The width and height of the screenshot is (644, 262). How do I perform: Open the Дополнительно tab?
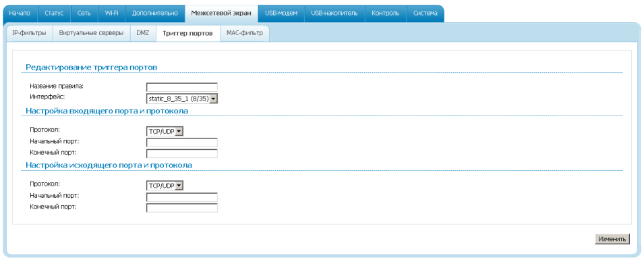click(155, 14)
